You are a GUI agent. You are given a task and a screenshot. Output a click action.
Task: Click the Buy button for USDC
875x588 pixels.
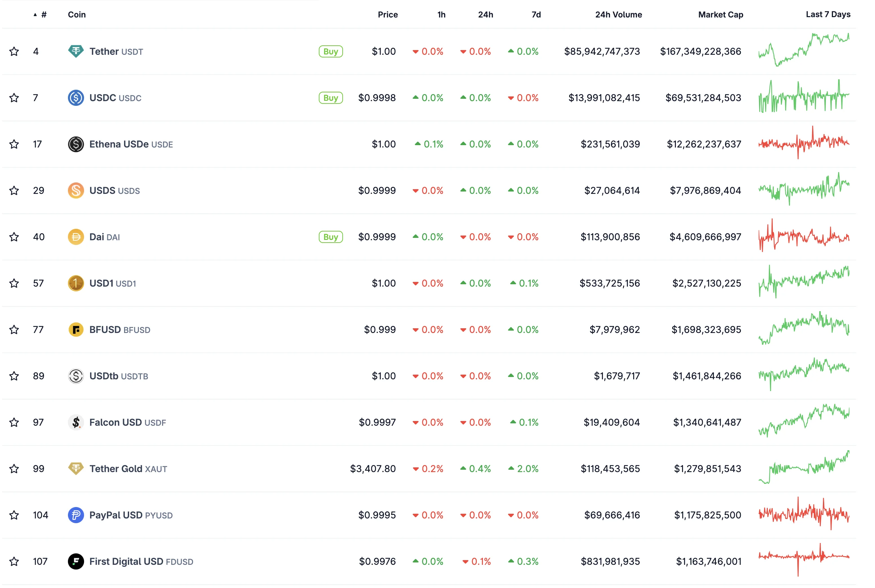click(330, 97)
